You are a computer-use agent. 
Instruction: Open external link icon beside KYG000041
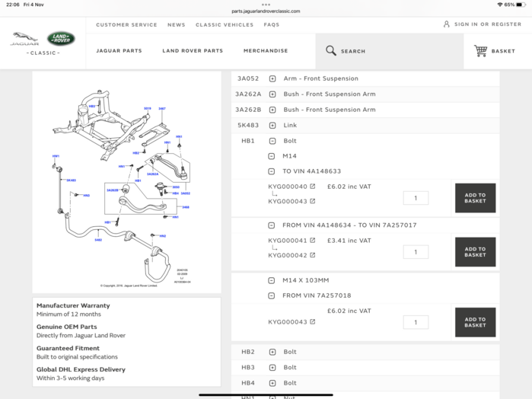click(313, 240)
